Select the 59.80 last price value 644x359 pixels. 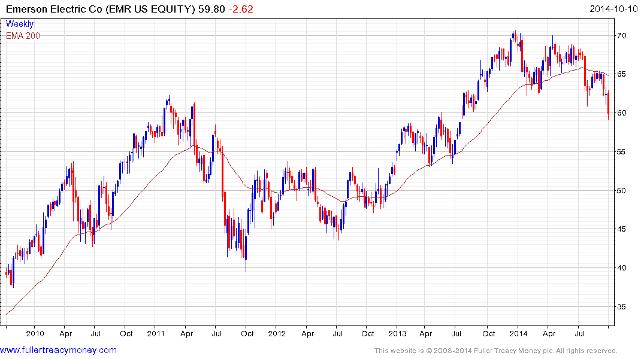click(211, 9)
